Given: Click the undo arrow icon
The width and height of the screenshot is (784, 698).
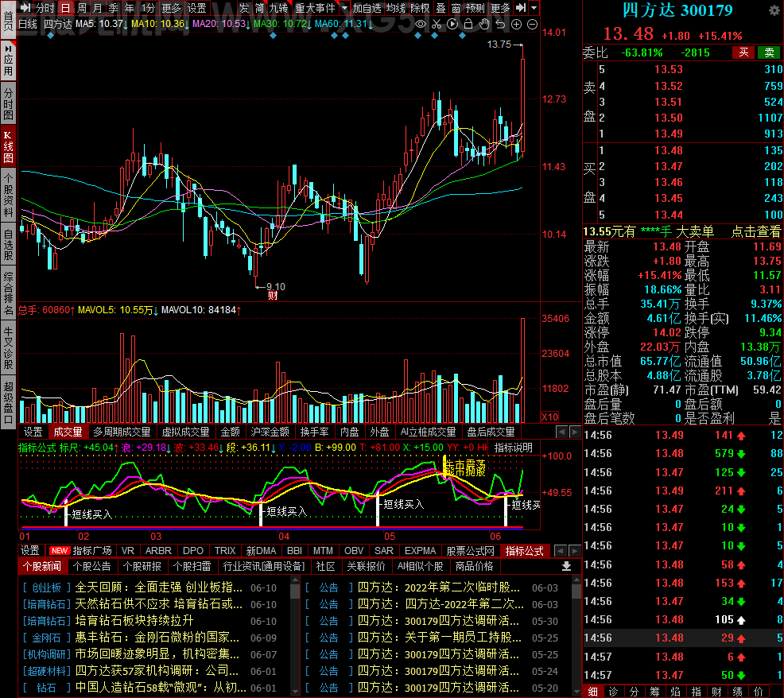Looking at the screenshot, I should pos(500,24).
